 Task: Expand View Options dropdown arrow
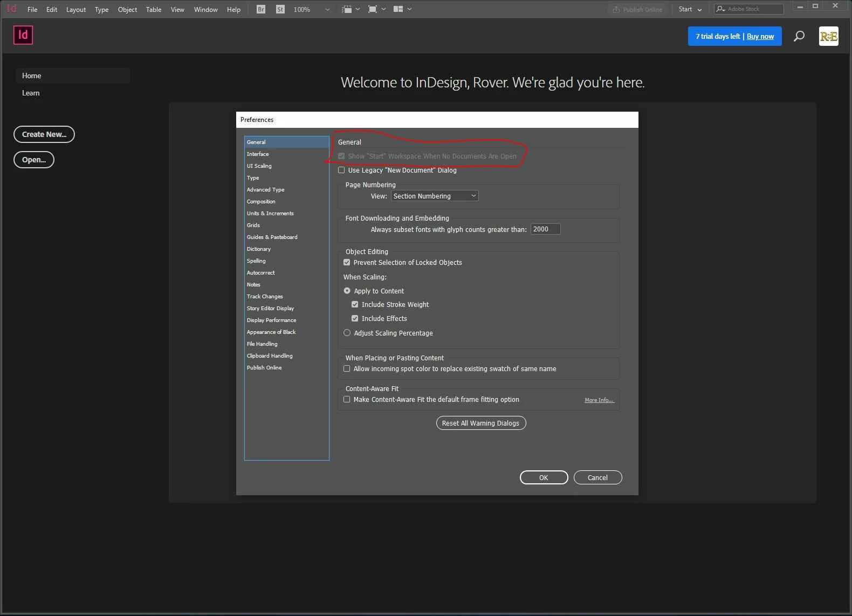tap(358, 9)
